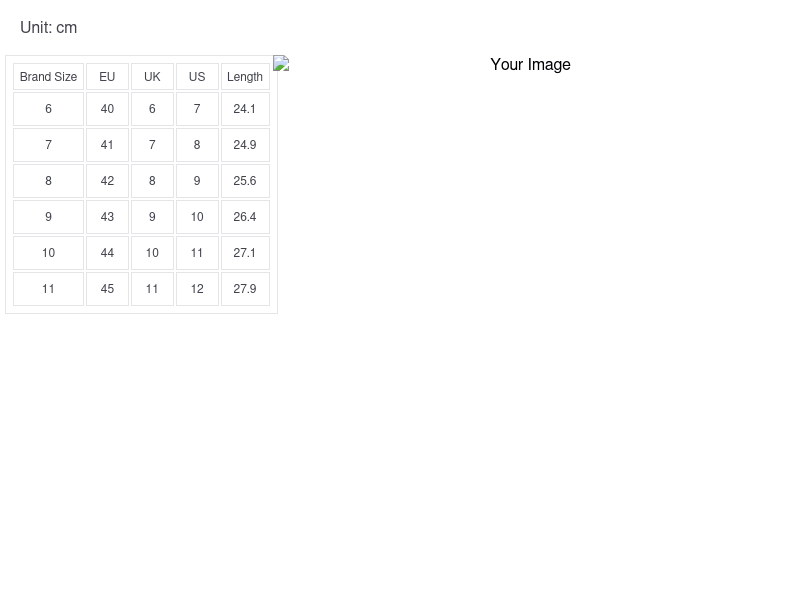
Task: Click the EU column header
Action: coord(107,77)
